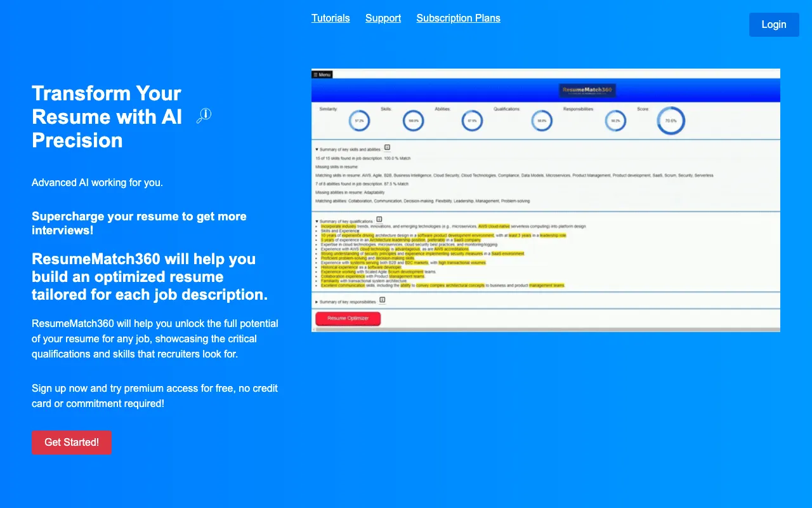This screenshot has height=508, width=812.
Task: Click the hamburger Menu button in the demo
Action: (x=322, y=74)
